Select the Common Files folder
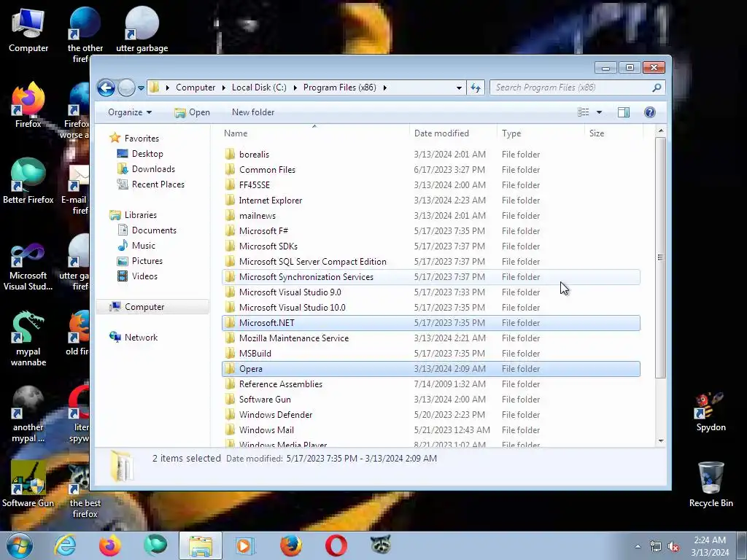747x560 pixels. pyautogui.click(x=430, y=169)
